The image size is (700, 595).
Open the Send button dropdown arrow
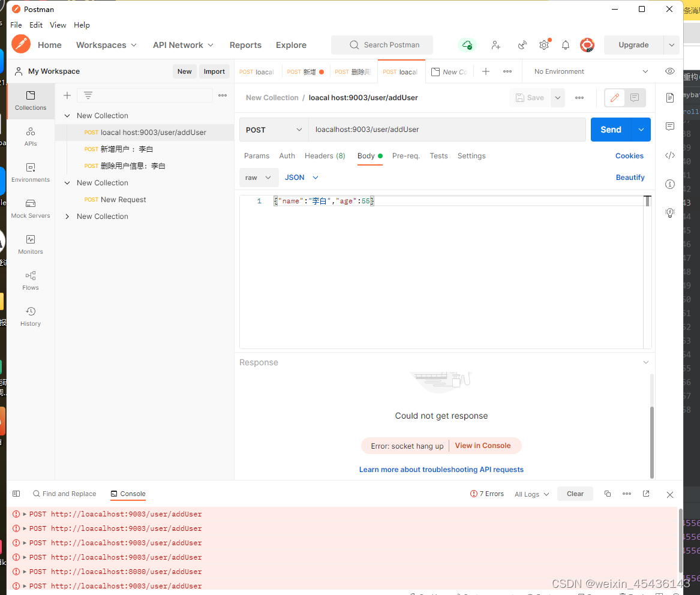pos(641,130)
